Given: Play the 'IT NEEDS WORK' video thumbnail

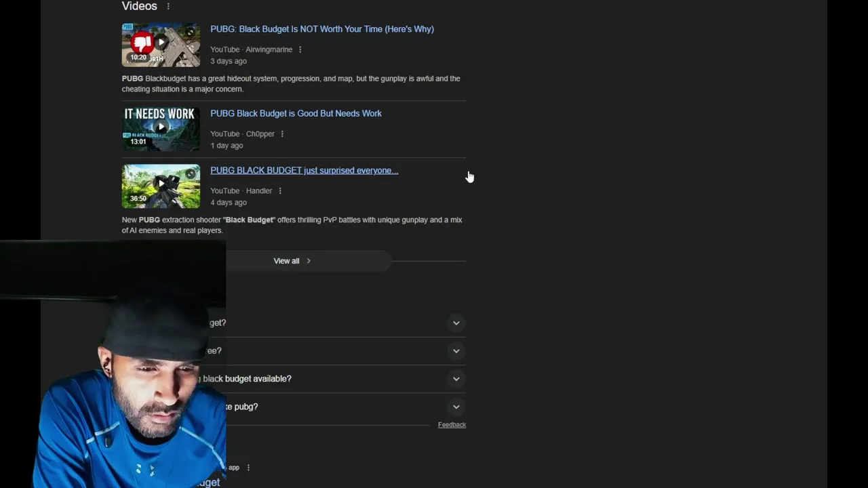Looking at the screenshot, I should click(x=161, y=129).
